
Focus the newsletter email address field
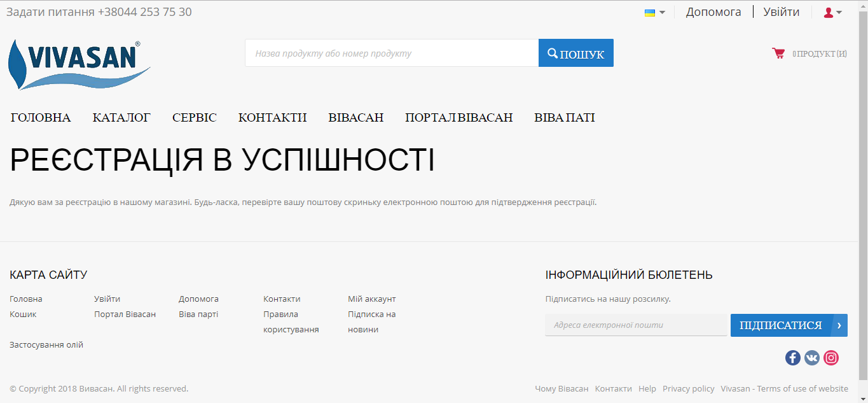tap(636, 325)
